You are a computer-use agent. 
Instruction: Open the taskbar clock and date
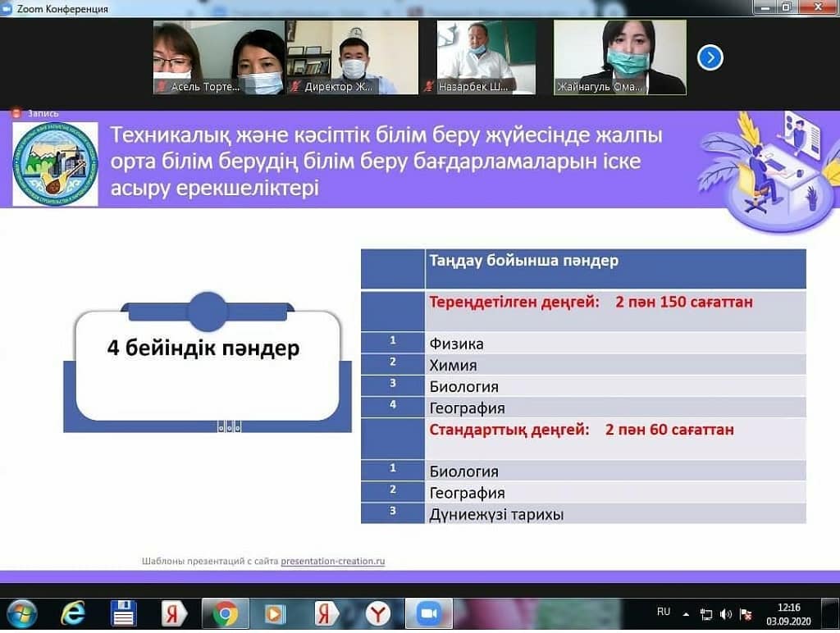tap(788, 613)
